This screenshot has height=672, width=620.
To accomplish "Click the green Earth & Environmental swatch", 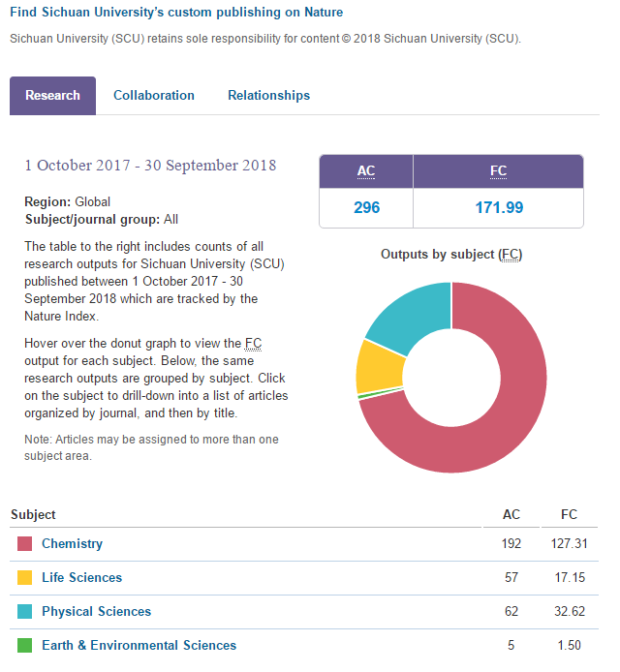I will click(x=25, y=646).
